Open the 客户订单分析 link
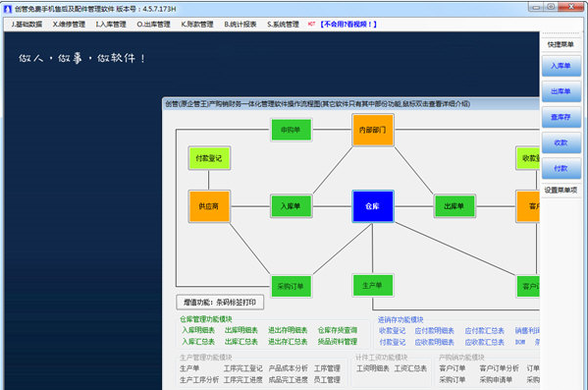 coord(499,368)
